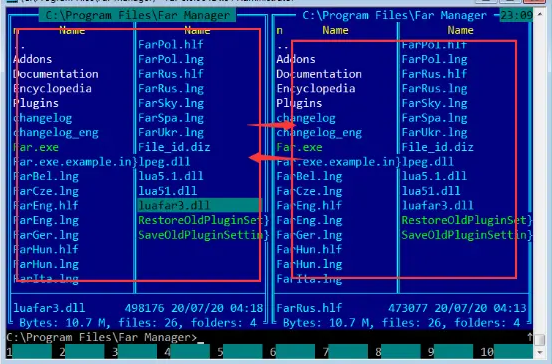Select FarUkr.lng in left panel
Viewport: 552px width, 364px height.
[x=171, y=133]
